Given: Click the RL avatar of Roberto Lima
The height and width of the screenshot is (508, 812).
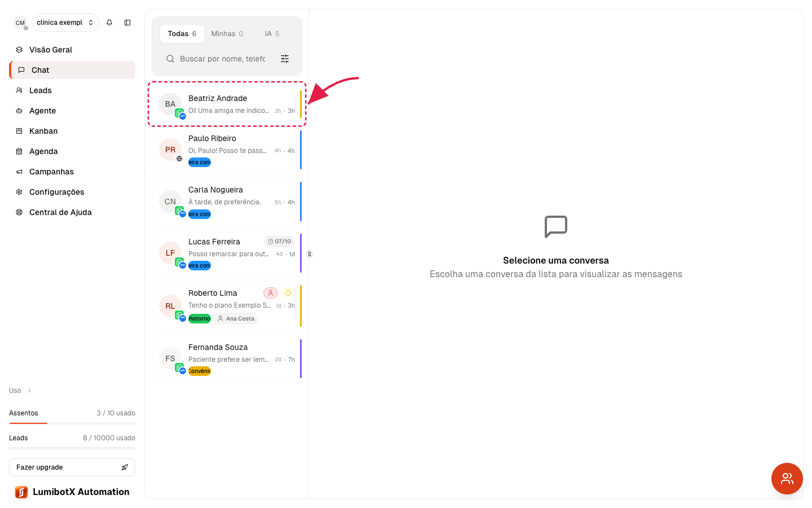Looking at the screenshot, I should [170, 306].
